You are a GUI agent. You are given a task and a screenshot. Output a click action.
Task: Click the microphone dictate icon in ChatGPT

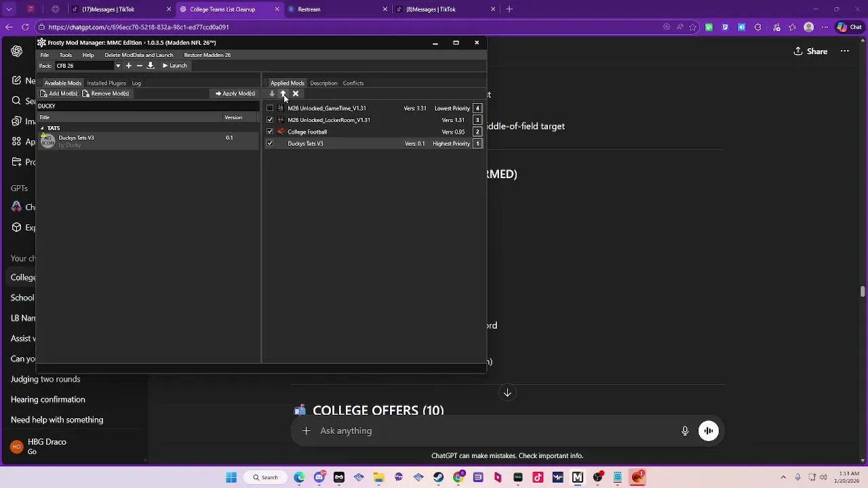click(685, 431)
